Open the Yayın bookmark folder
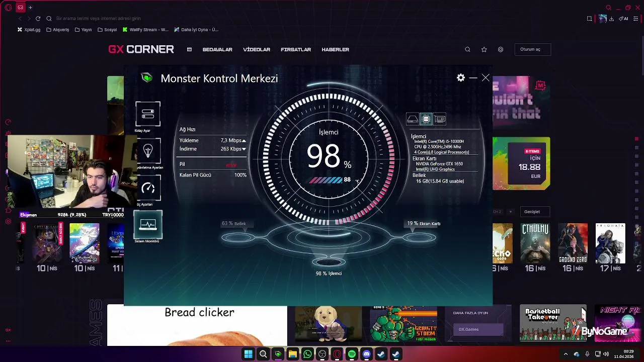Screen dimensions: 644x362 pyautogui.click(x=83, y=30)
